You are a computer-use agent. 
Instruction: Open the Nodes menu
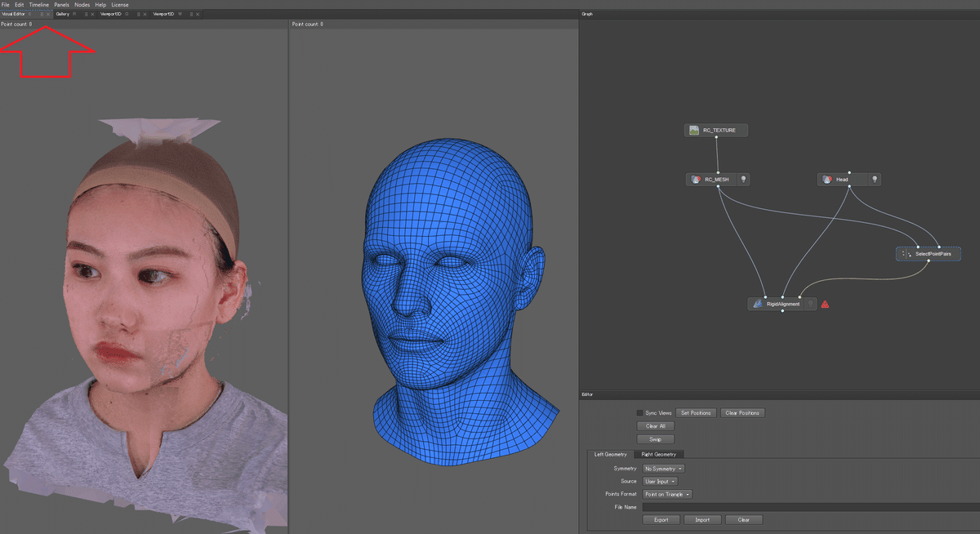pos(82,5)
